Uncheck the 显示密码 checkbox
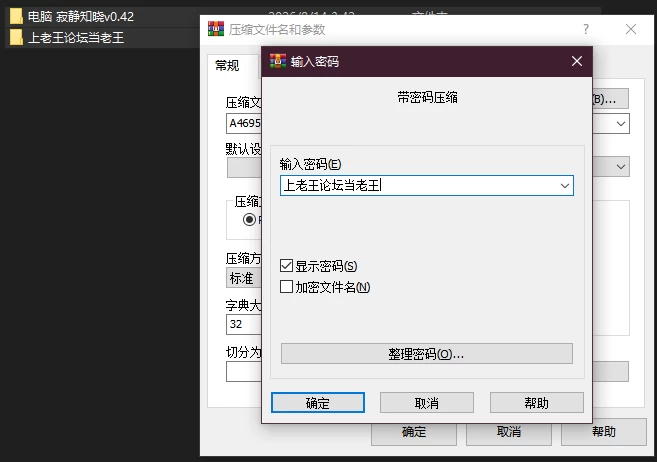 286,266
